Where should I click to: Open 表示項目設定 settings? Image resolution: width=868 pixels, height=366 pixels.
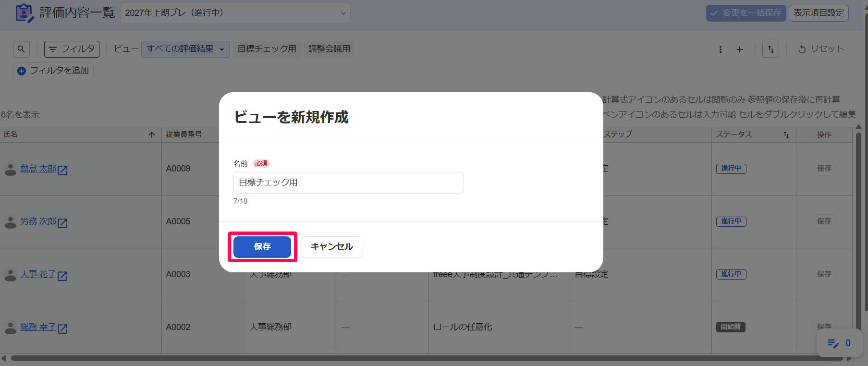coord(819,13)
